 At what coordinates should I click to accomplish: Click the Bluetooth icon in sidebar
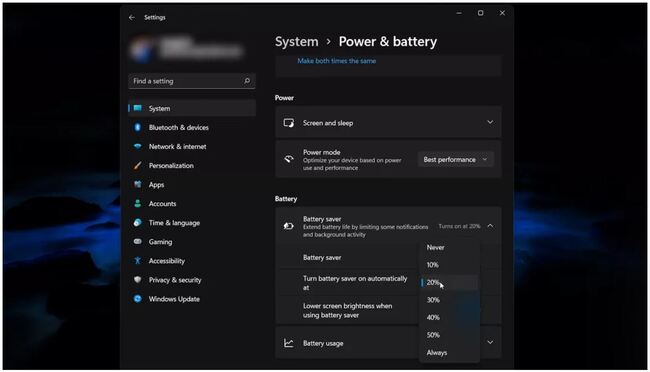[138, 127]
